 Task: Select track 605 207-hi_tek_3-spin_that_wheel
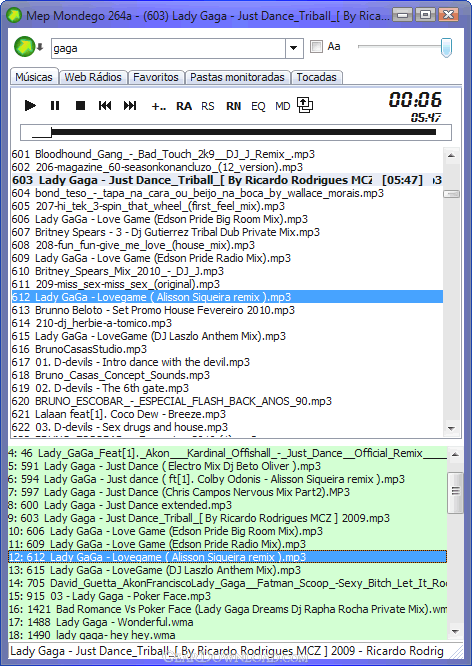coord(227,206)
